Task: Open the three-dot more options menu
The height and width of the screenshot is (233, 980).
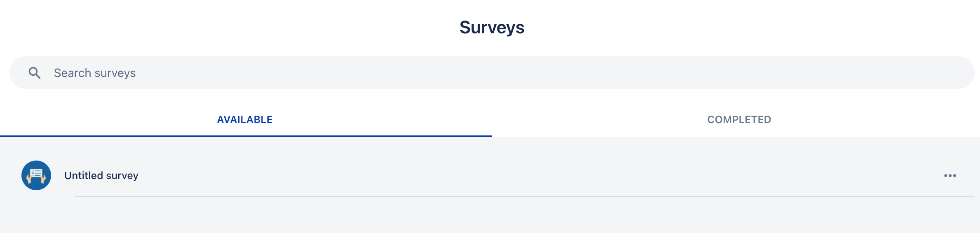Action: [950, 176]
